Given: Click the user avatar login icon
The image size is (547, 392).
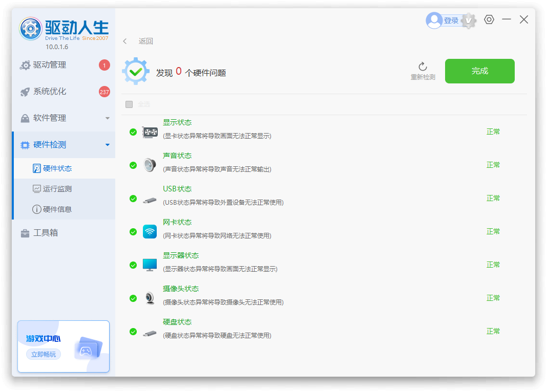Looking at the screenshot, I should [434, 20].
